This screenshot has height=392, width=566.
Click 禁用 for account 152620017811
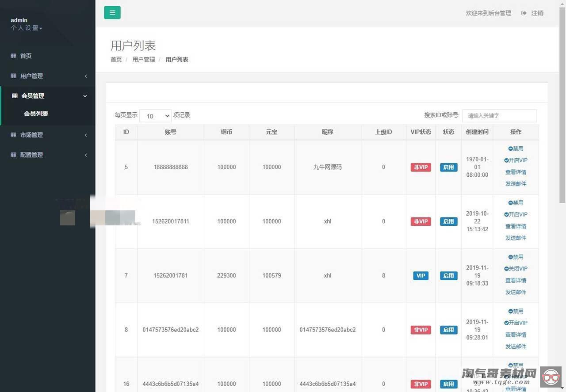[516, 203]
